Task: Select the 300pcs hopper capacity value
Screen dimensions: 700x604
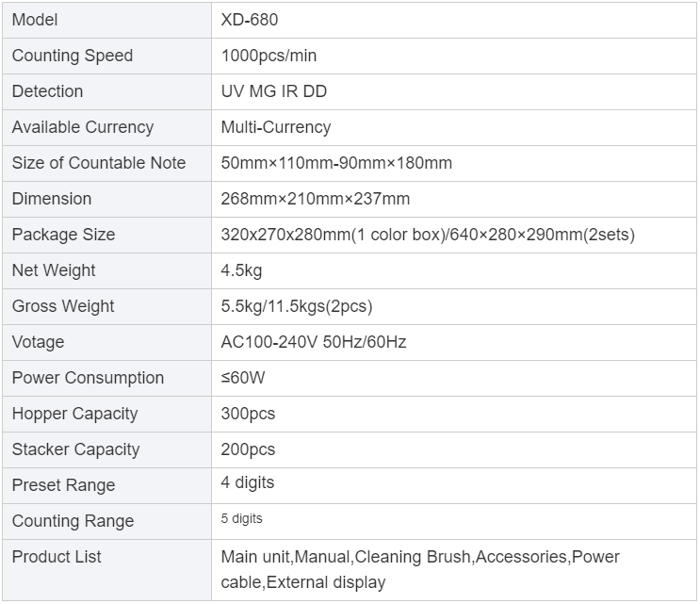Action: click(x=248, y=414)
